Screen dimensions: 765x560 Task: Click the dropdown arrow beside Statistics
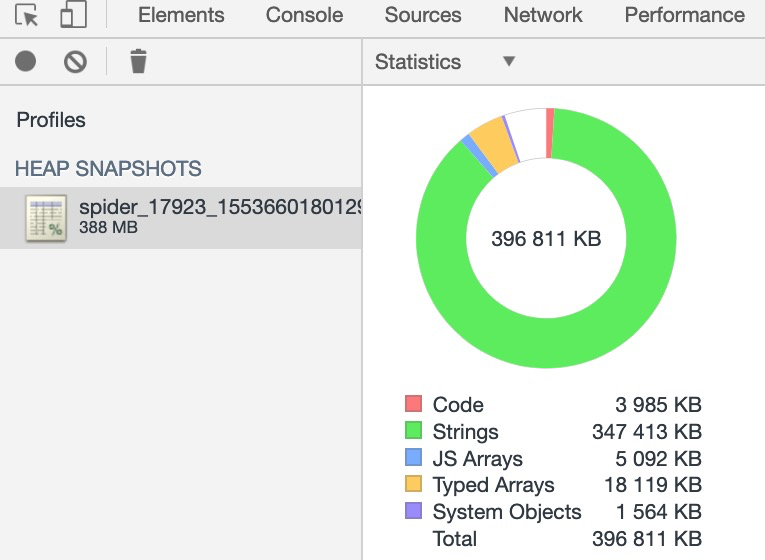pos(509,61)
